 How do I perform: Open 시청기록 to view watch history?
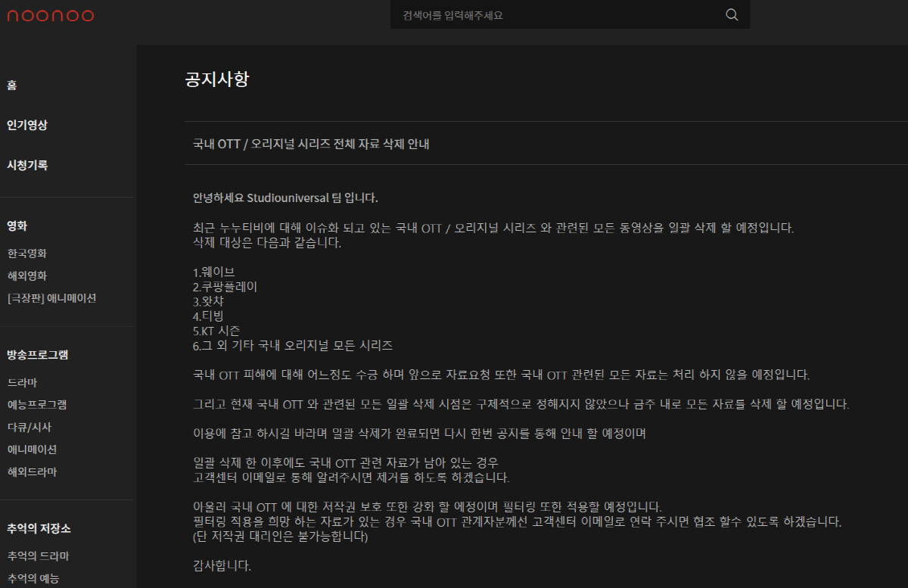click(26, 165)
